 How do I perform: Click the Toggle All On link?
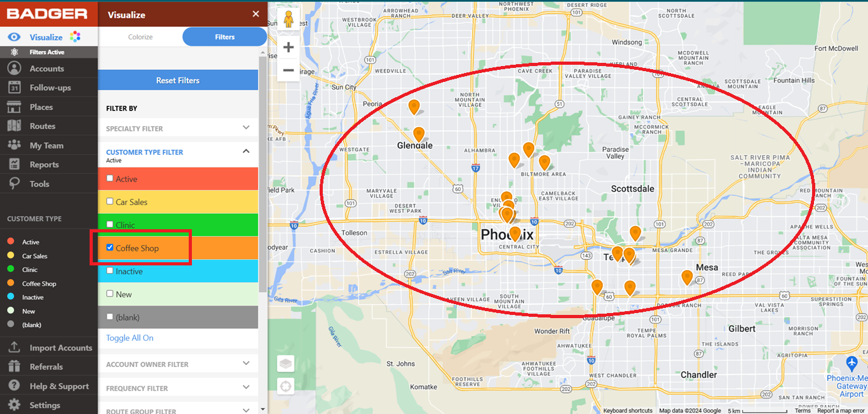(x=129, y=338)
